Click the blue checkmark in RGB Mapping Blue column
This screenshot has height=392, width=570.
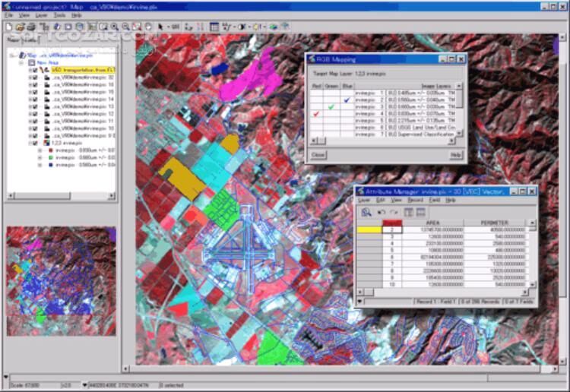pos(347,100)
